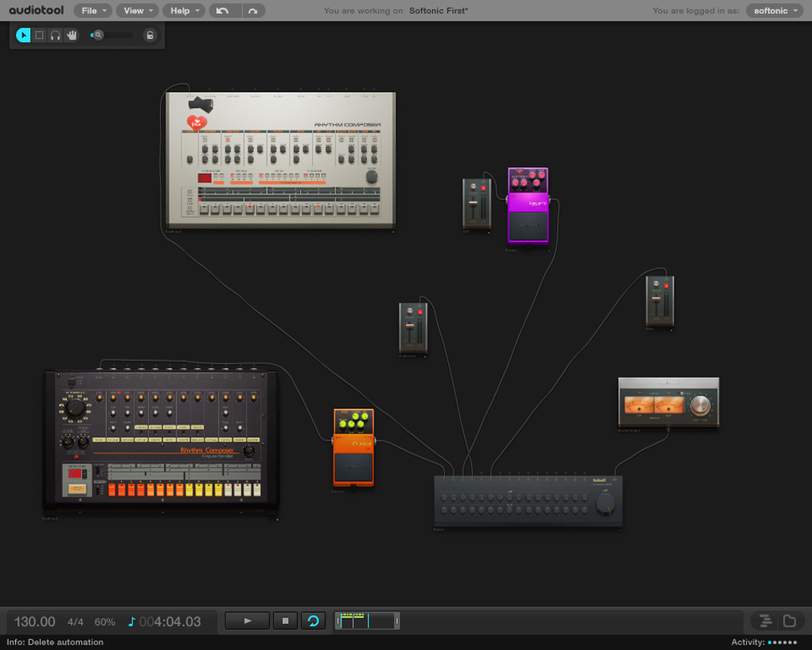Select the arrow pointer tool
Viewport: 812px width, 650px height.
[22, 35]
